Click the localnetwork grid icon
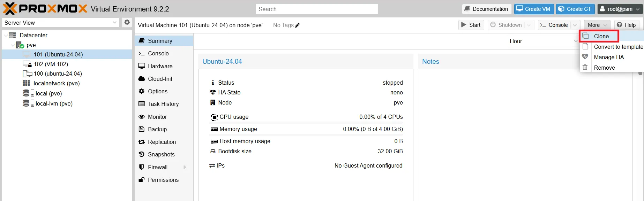Image resolution: width=644 pixels, height=201 pixels. pos(27,83)
